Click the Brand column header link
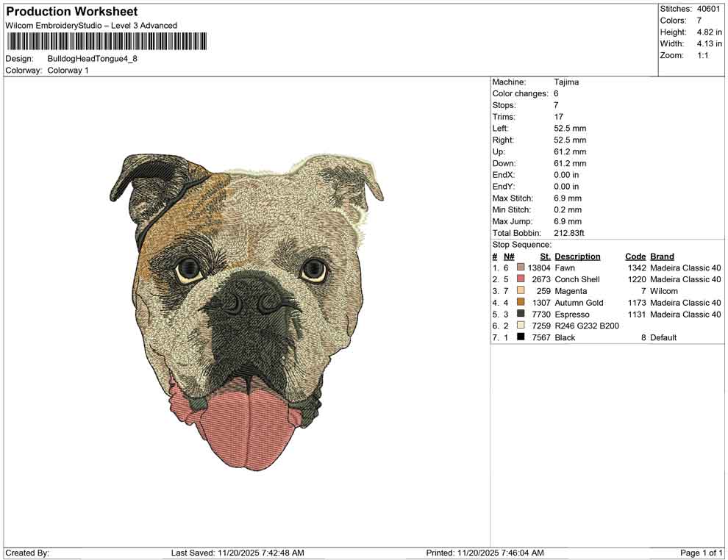This screenshot has height=560, width=728. pos(661,256)
